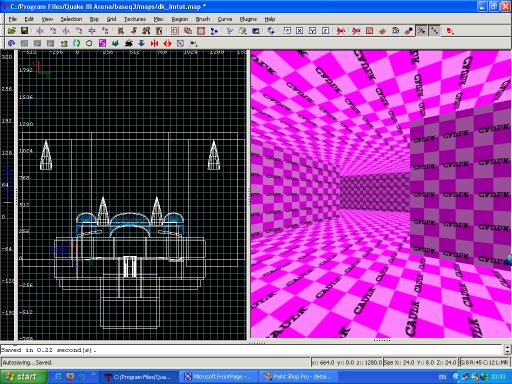Click the Change Views toolbar icon
The image size is (512, 384).
click(x=230, y=31)
